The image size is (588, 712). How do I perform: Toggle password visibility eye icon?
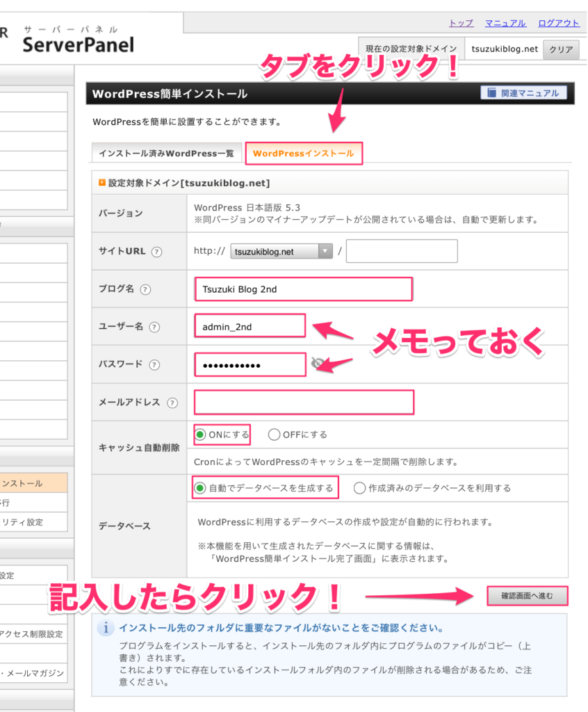318,363
